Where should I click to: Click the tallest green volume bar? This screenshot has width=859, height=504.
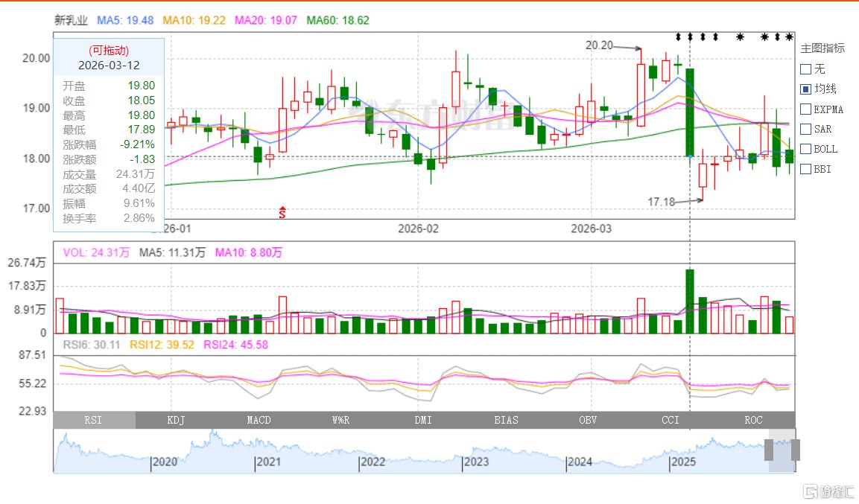coord(690,301)
